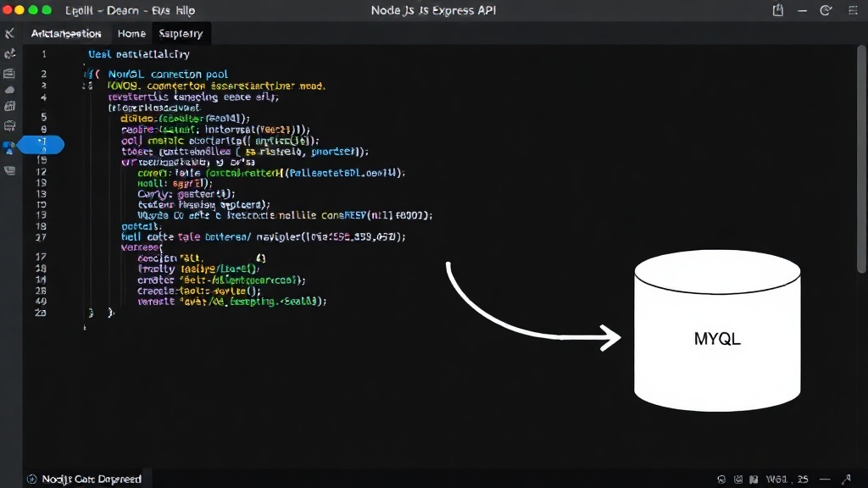Open the hamburger menu icon at top right
The width and height of the screenshot is (868, 488).
(x=853, y=10)
